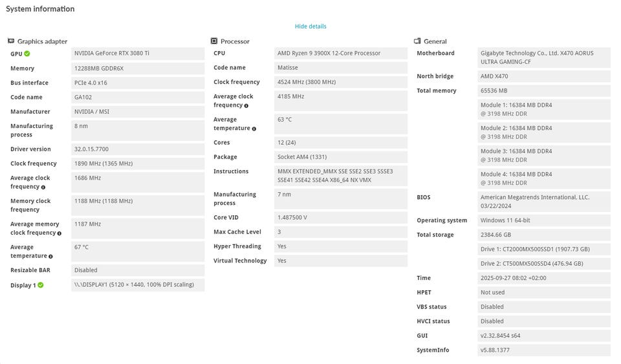
Task: Click the 7 nm manufacturing process value
Action: [341, 198]
